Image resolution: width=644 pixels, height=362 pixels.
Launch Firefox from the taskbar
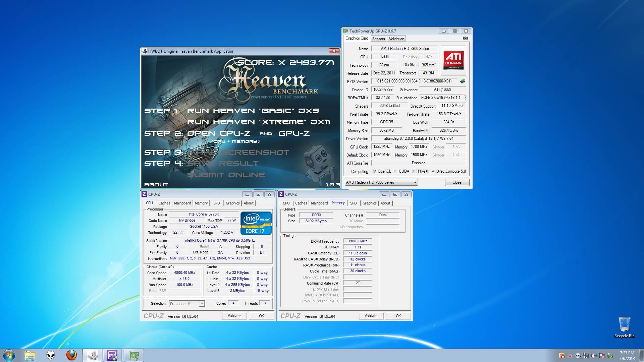coord(71,355)
